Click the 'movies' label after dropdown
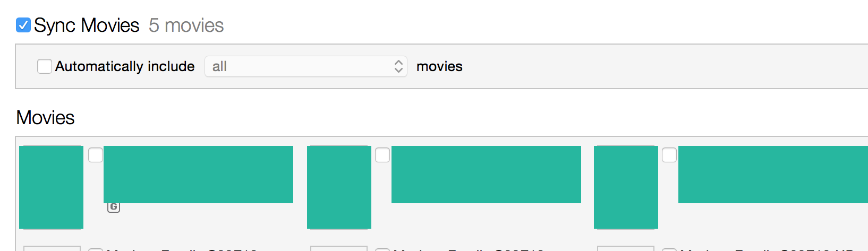The image size is (868, 251). coord(439,66)
